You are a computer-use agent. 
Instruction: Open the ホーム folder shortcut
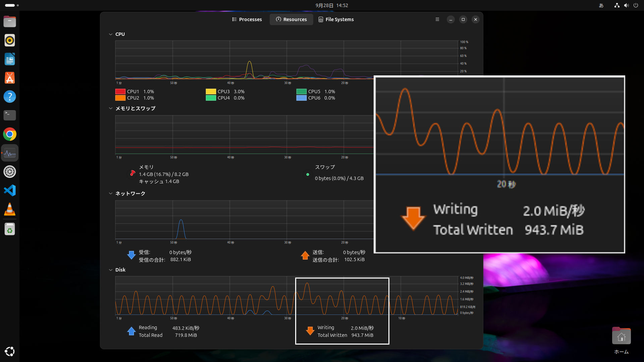pos(621,336)
